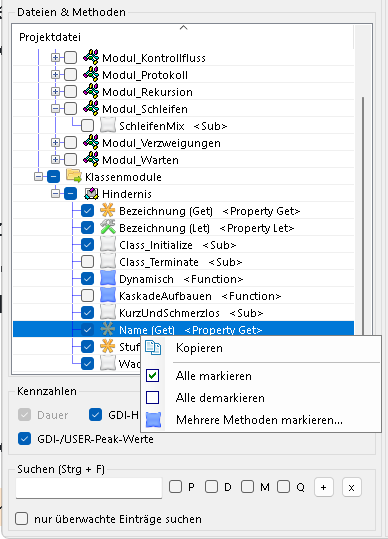Screen dimensions: 388x539
Task: Click the Bezeichnung (Let) property icon
Action: tap(108, 228)
